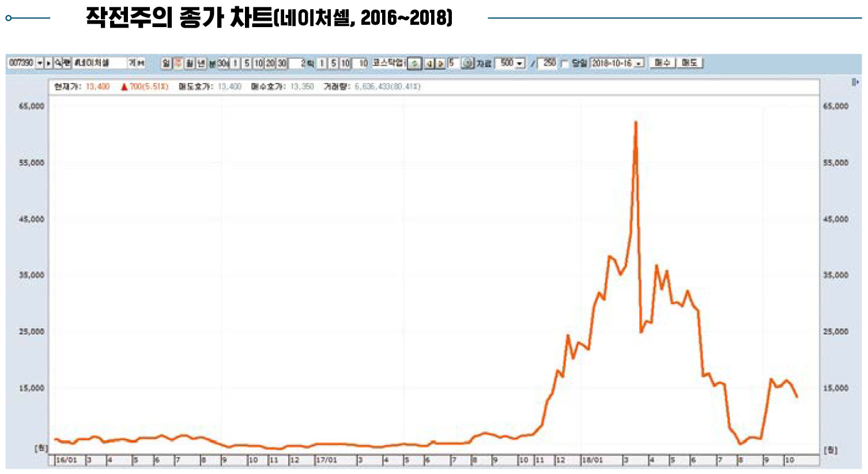
Task: Open the date dropdown showing 2018-10-16
Action: (639, 63)
